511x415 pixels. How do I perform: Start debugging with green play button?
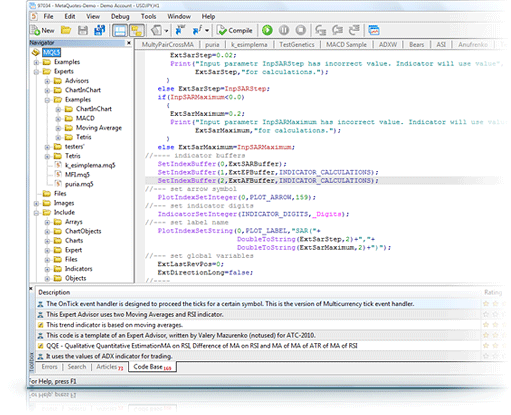pos(267,30)
